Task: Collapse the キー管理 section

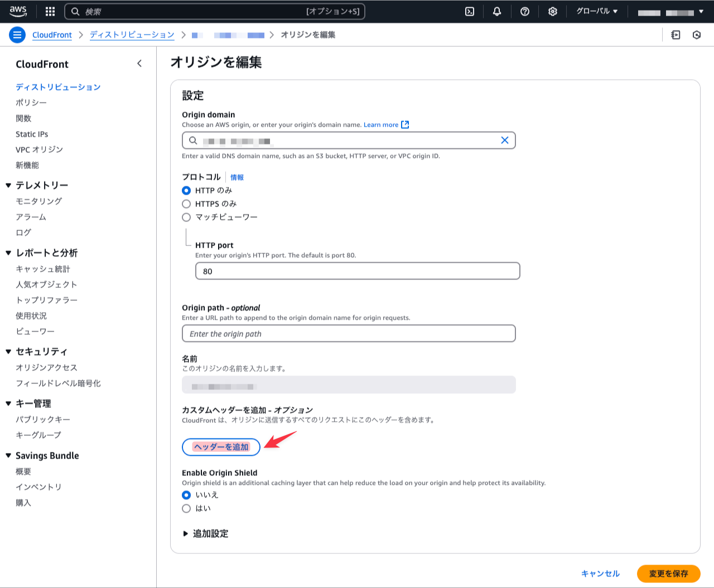Action: click(8, 403)
